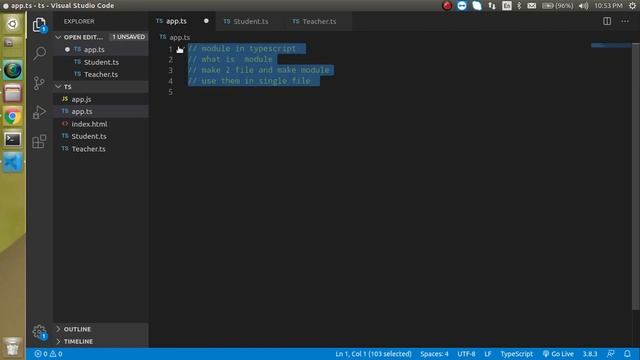Open index.html in the TS folder

coord(101,124)
